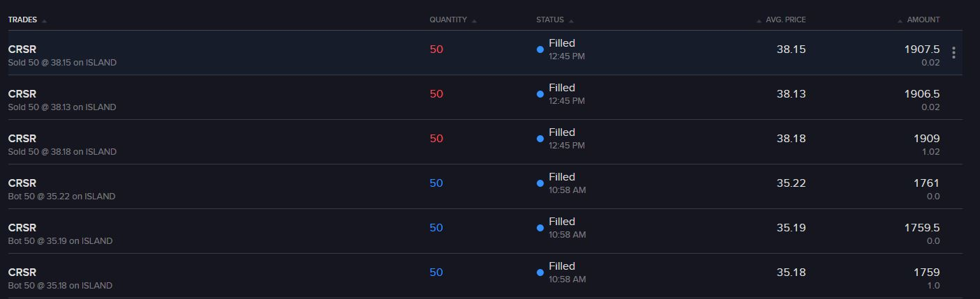This screenshot has height=299, width=980.
Task: Click amount 1909 in third row
Action: point(927,139)
